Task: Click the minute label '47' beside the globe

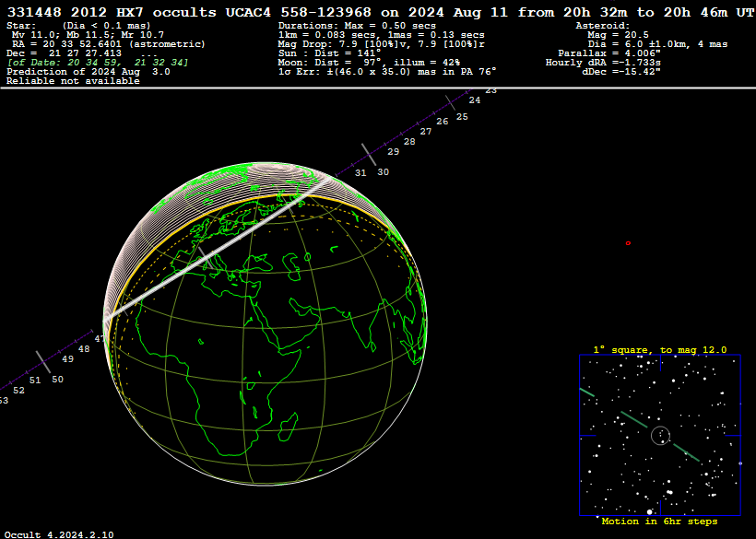Action: (100, 339)
